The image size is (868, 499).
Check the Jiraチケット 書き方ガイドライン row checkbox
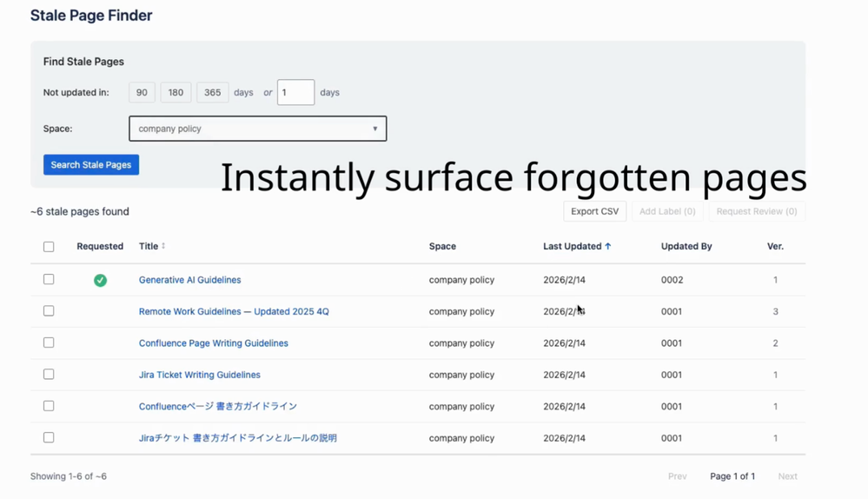coord(49,437)
